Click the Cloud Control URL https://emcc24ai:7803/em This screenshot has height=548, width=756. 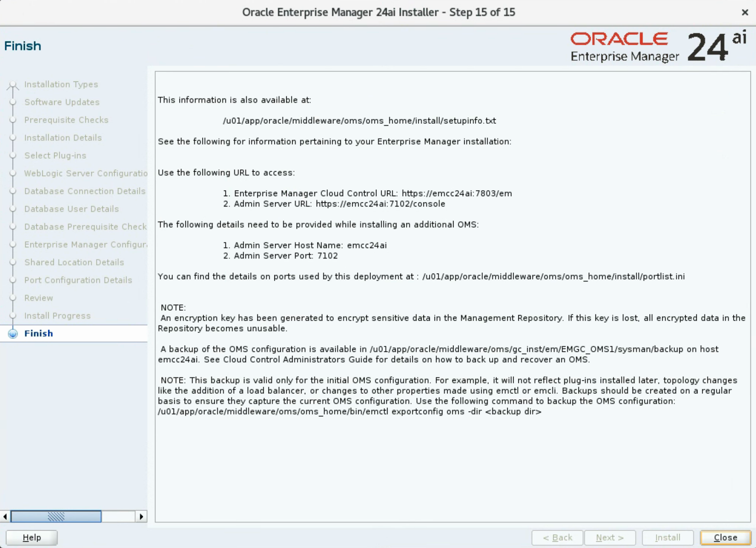click(x=457, y=193)
